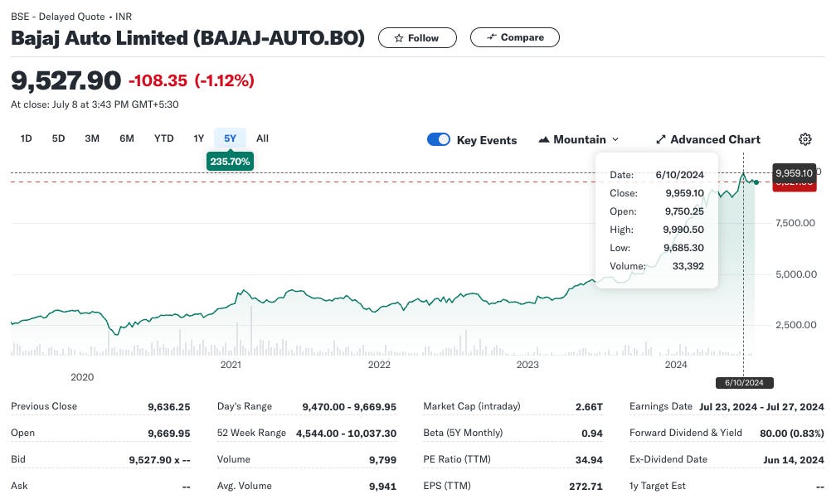Viewport: 836px width, 504px height.
Task: Click the Beta value 0.94
Action: [x=592, y=434]
